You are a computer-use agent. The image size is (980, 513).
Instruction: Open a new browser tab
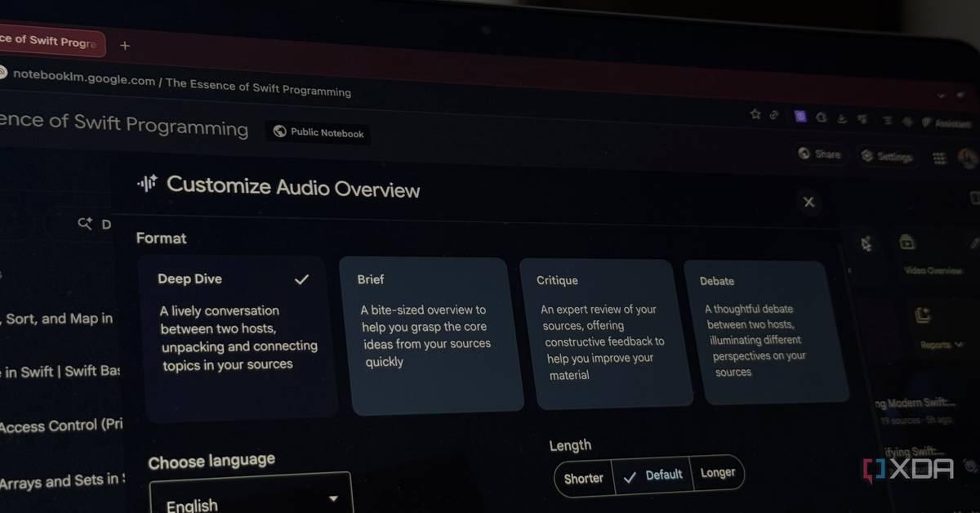coord(125,46)
